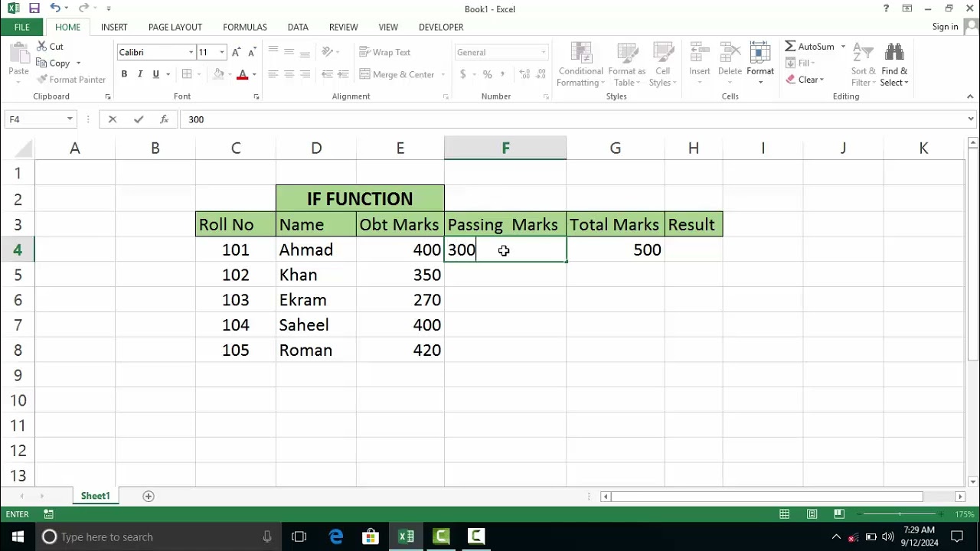Click the Format Painter brush
Image resolution: width=980 pixels, height=551 pixels.
[x=41, y=80]
